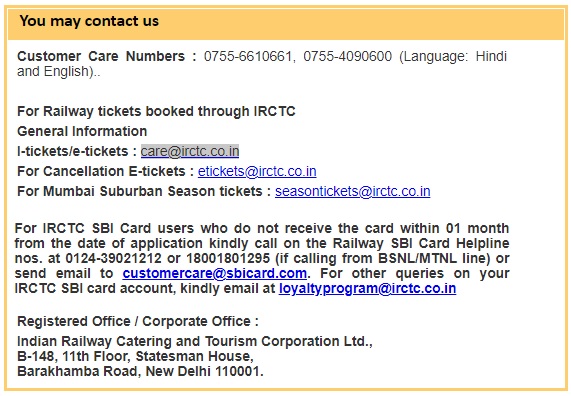Click the 'Customer Care Numbers' label
This screenshot has width=571, height=396.
[x=101, y=56]
